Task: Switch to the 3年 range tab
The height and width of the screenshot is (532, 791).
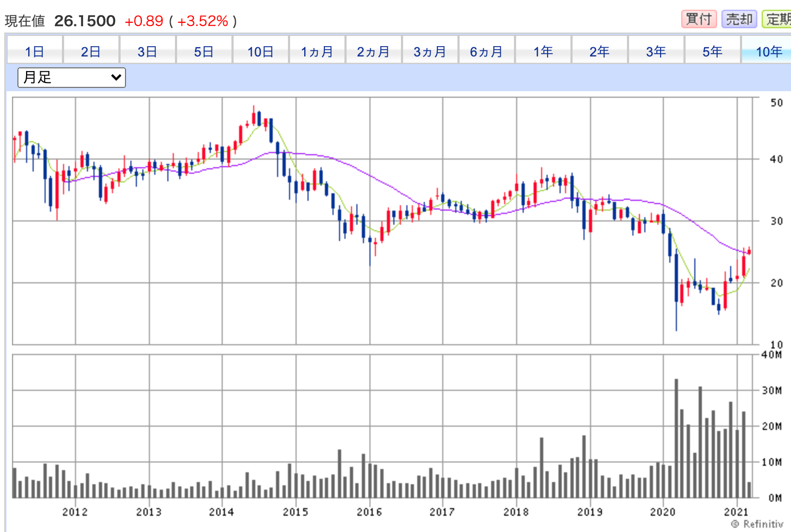Action: [656, 52]
